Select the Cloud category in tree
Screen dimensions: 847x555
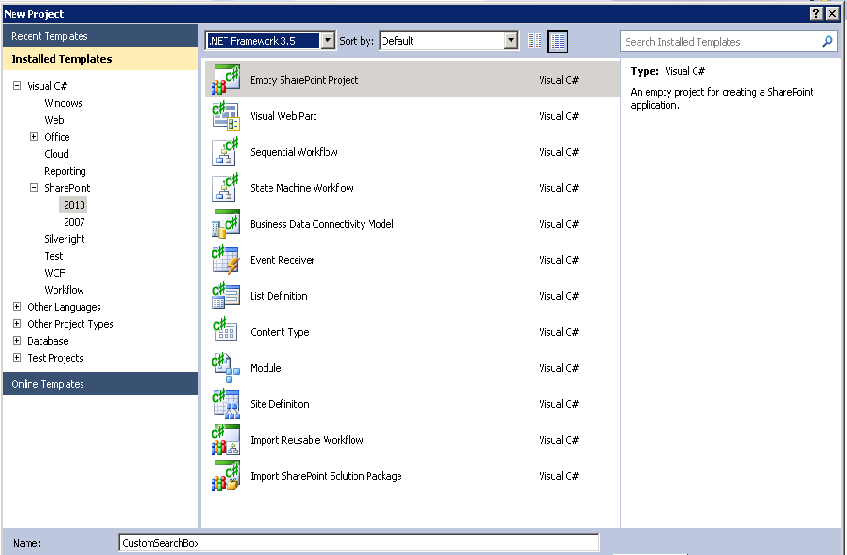click(56, 154)
